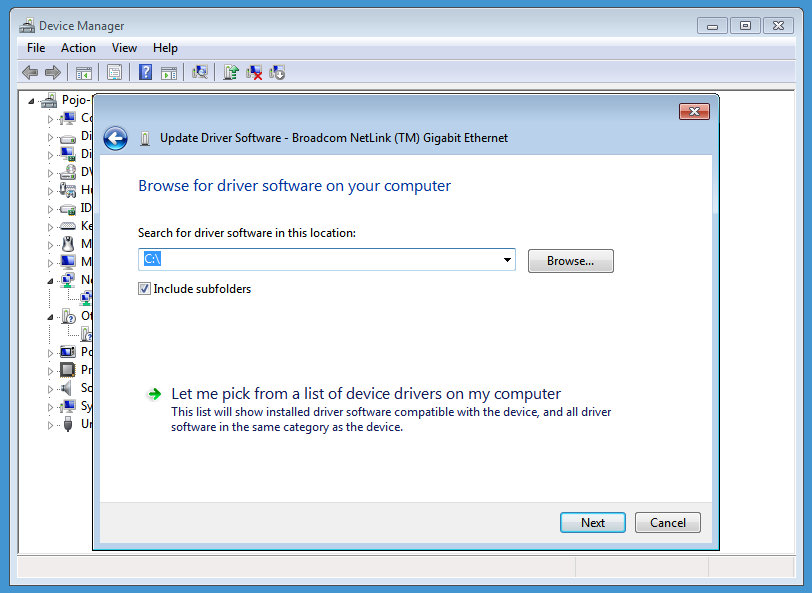The image size is (812, 593).
Task: Select the Sound speaker icon in tree
Action: click(x=67, y=388)
